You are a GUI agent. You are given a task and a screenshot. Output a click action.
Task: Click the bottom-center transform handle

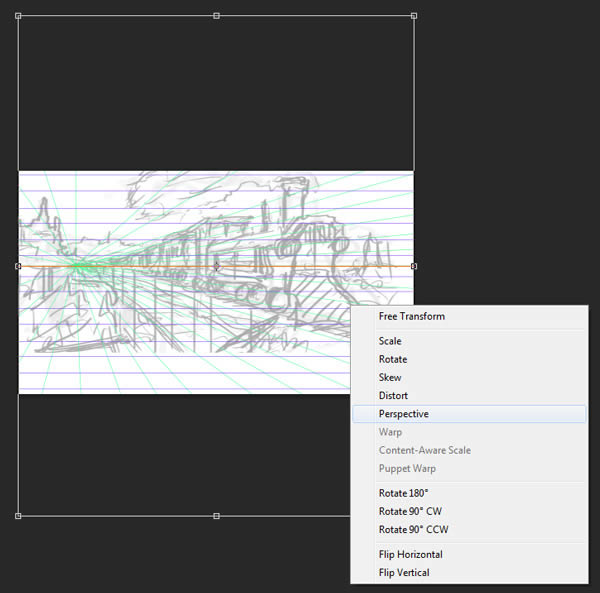coord(216,516)
